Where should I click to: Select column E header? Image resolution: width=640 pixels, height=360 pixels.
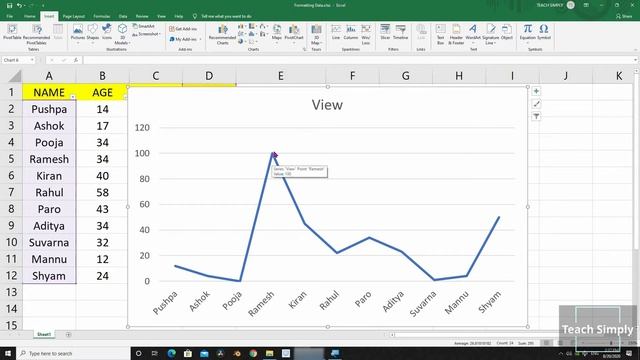[x=280, y=76]
